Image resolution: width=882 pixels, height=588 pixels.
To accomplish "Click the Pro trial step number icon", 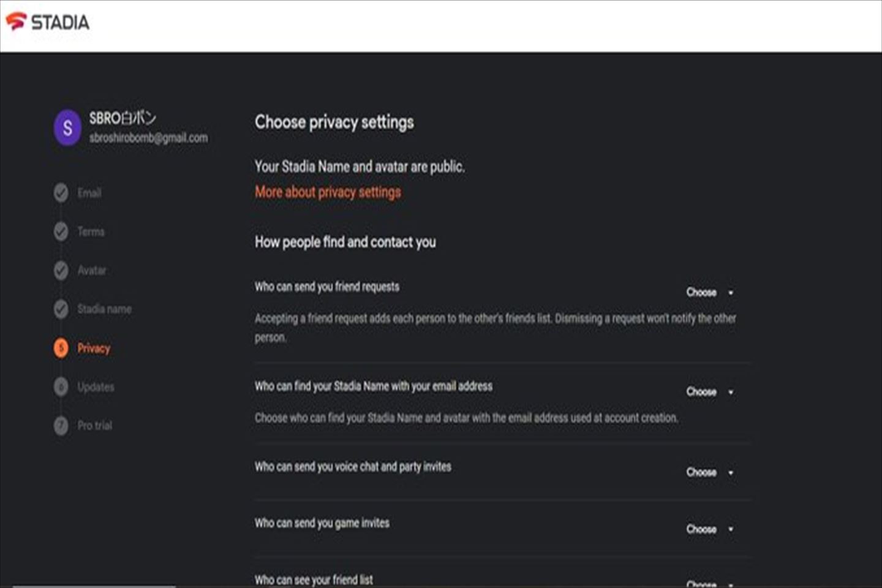I will pos(61,426).
